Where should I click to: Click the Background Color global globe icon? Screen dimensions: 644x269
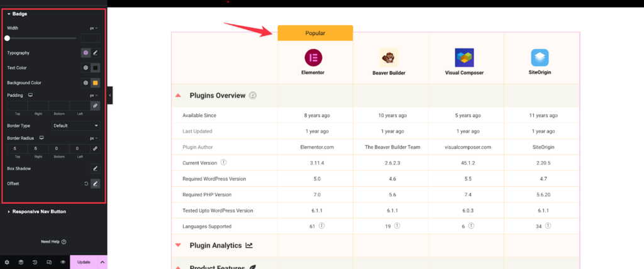86,83
